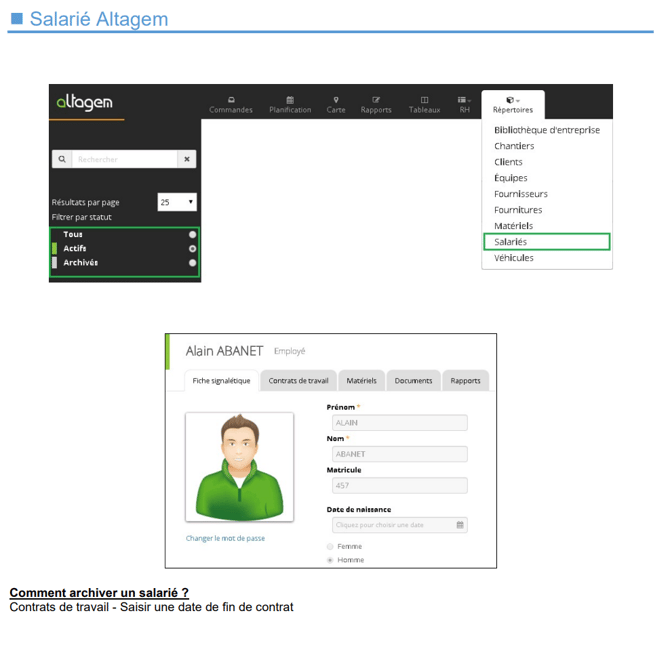Click the Prénom input field
670x645 pixels.
click(400, 423)
